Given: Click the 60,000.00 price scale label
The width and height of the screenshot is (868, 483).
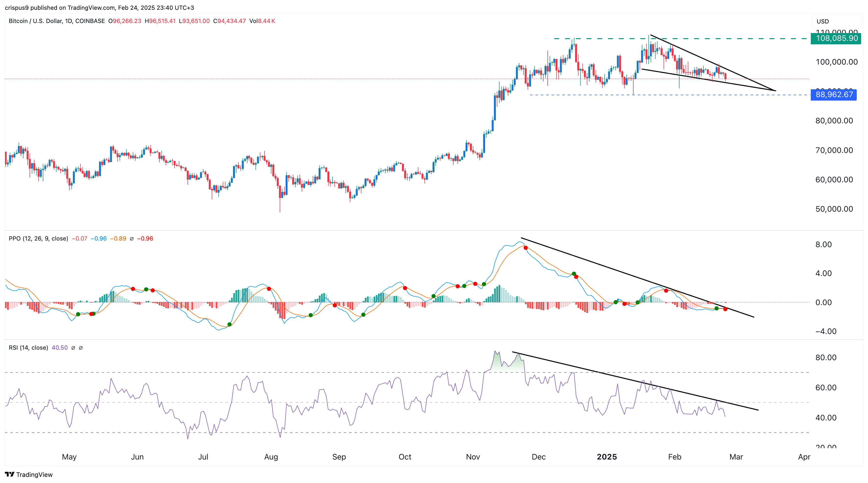Looking at the screenshot, I should [834, 179].
